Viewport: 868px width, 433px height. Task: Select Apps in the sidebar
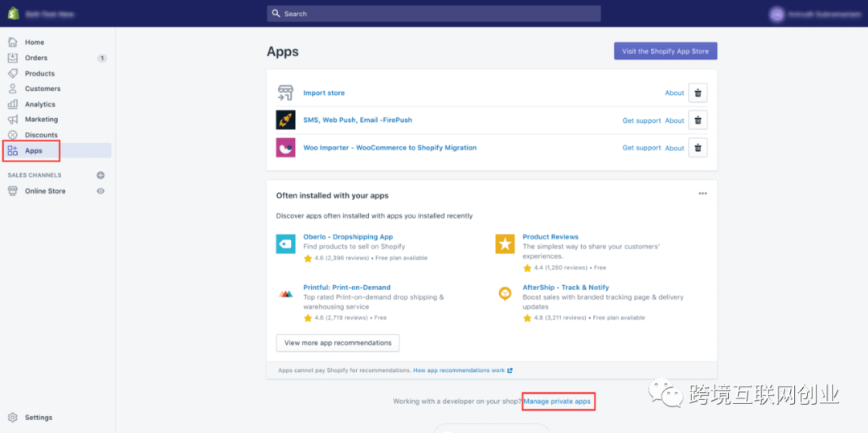(x=33, y=150)
